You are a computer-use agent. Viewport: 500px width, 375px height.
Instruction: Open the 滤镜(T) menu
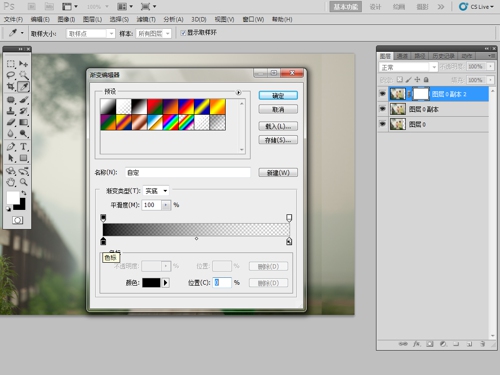pos(146,19)
